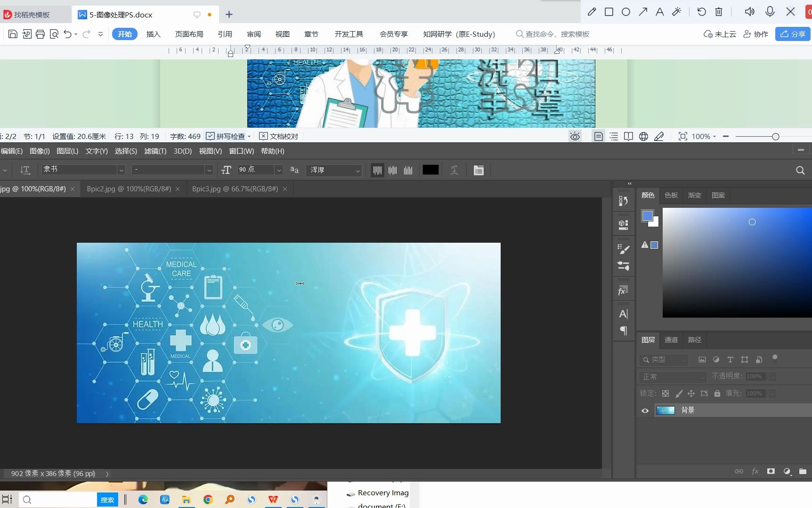
Task: Select left align text option
Action: [377, 170]
